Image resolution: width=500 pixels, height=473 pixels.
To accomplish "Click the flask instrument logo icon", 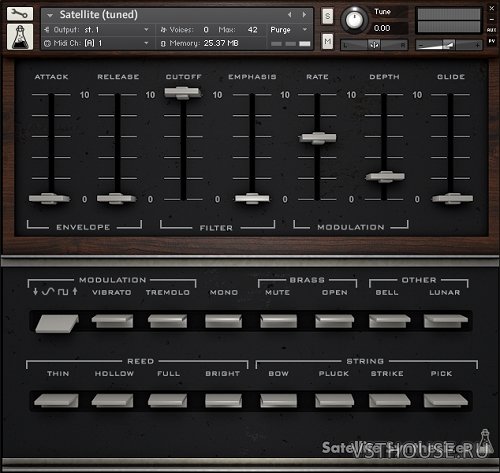I will [20, 37].
